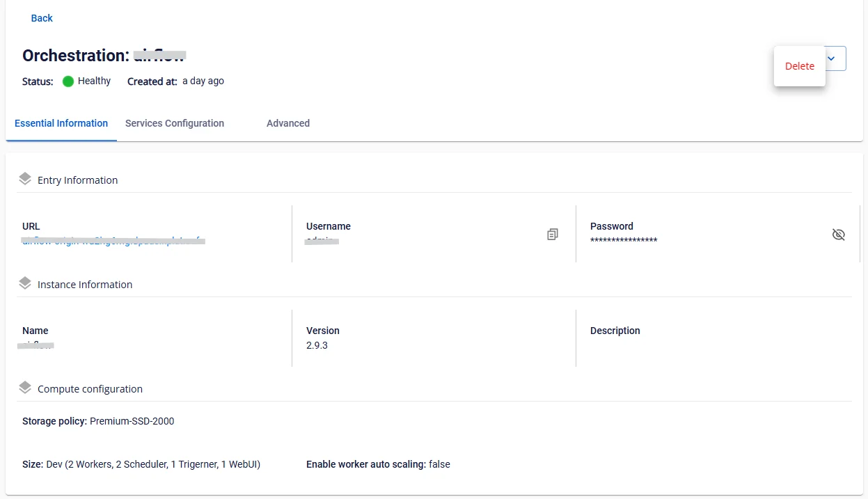Click the Instance Information section heading
The height and width of the screenshot is (499, 868).
point(85,285)
